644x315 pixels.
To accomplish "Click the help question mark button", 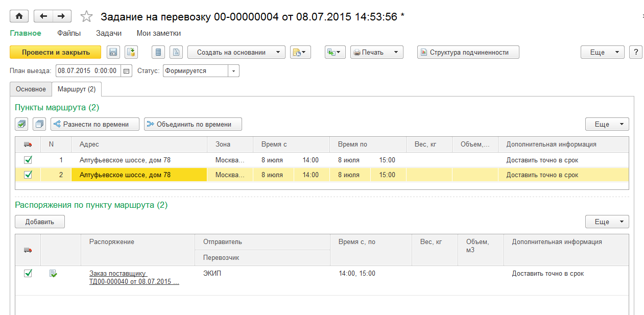I will tap(635, 52).
